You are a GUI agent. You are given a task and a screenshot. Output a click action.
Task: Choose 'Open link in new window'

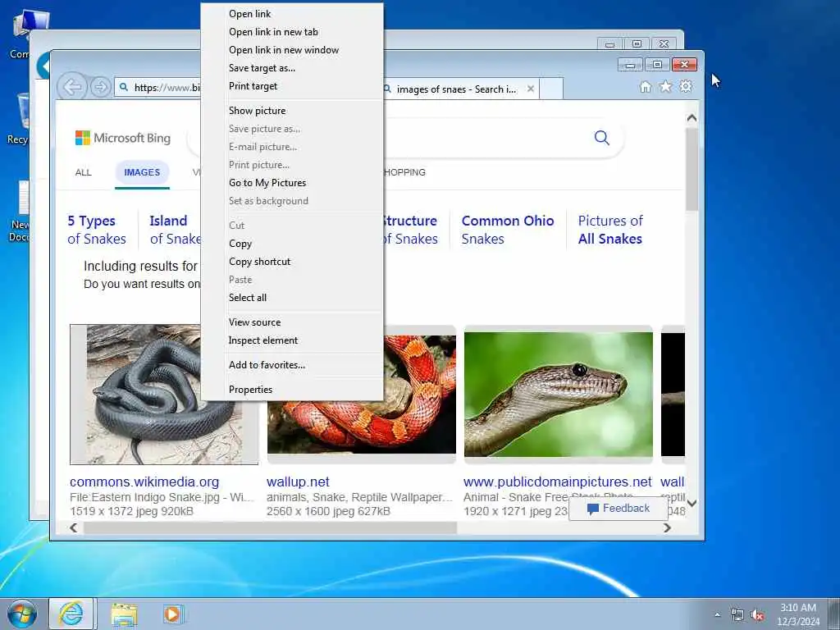click(x=283, y=50)
